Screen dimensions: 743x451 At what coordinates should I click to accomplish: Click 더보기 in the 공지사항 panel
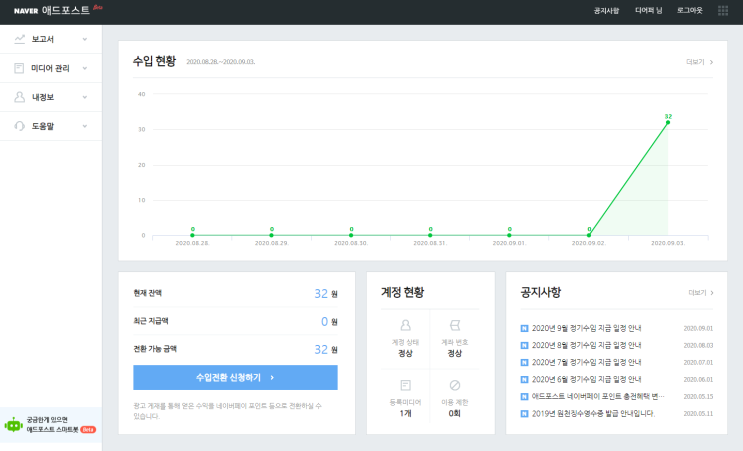pyautogui.click(x=701, y=293)
